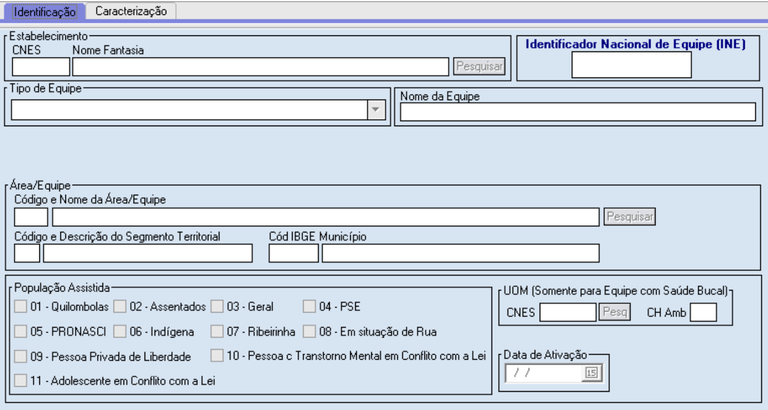Check 07 - Ribeirinha checkbox
The width and height of the screenshot is (768, 410).
click(217, 332)
